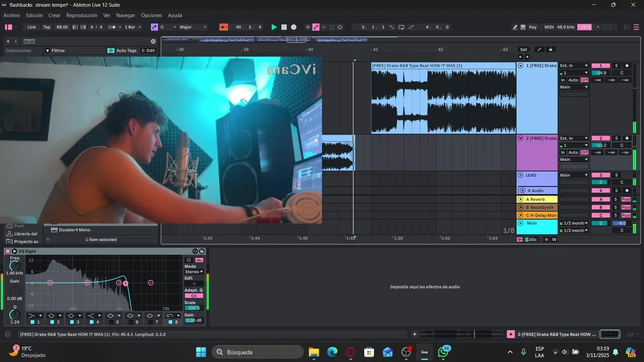Click the Loop switch in transport
The image size is (644, 362).
[401, 27]
